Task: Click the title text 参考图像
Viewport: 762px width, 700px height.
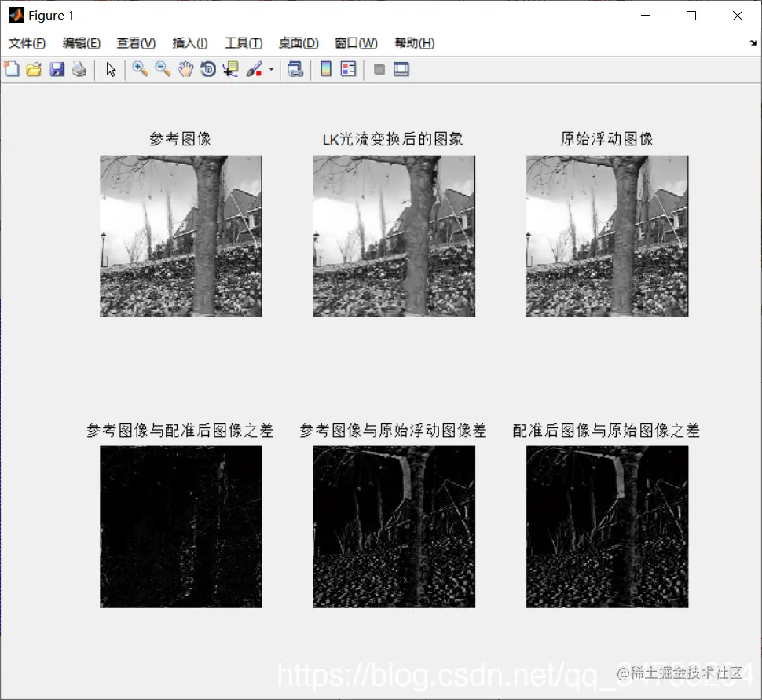Action: click(x=181, y=139)
